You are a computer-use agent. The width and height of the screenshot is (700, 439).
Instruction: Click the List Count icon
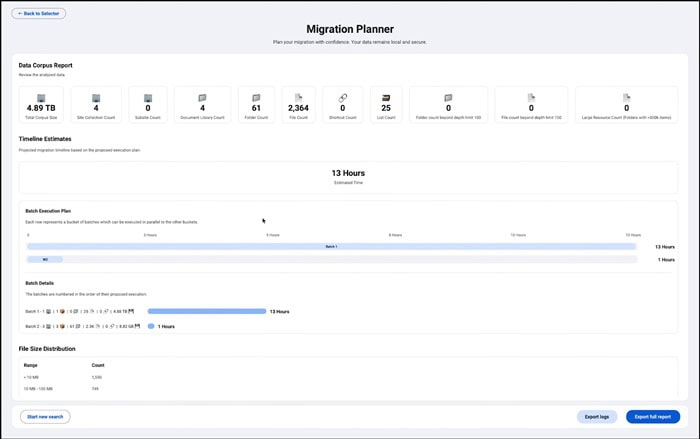coord(386,98)
